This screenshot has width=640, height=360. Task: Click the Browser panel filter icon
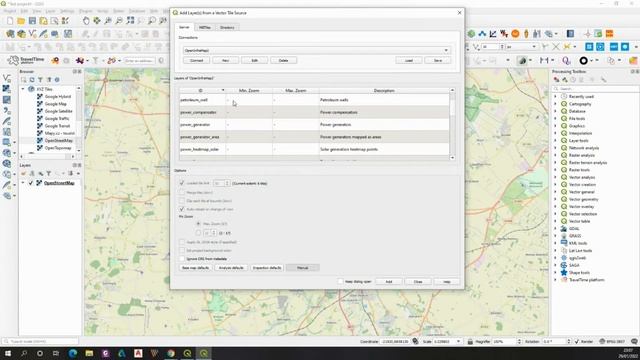40,80
